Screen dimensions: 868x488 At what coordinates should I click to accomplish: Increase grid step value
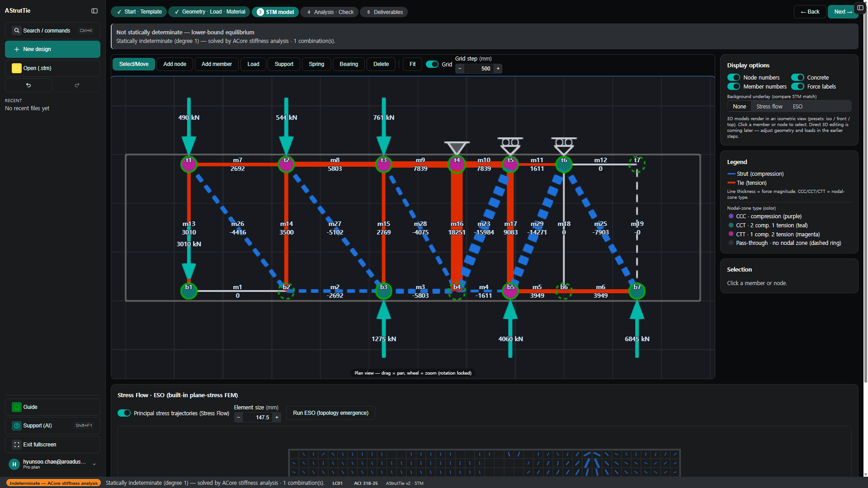point(498,69)
